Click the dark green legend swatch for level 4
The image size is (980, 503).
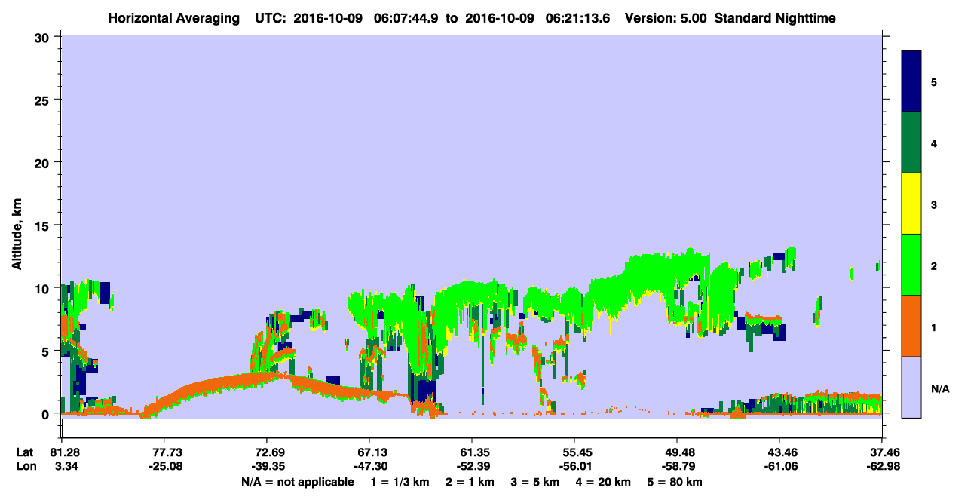click(x=911, y=142)
